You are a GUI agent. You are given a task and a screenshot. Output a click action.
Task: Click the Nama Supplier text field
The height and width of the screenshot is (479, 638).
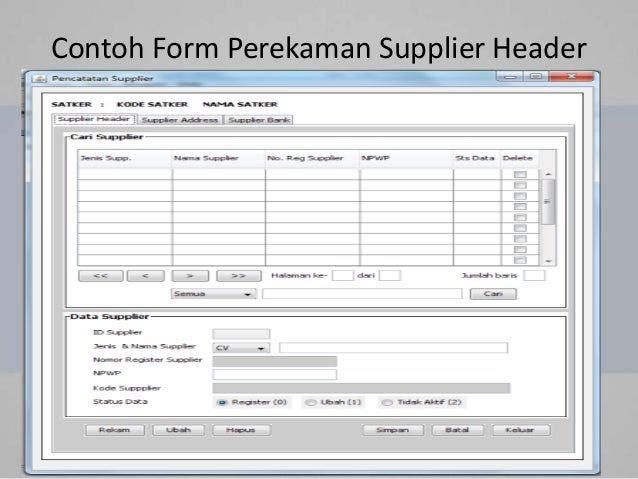tap(393, 348)
